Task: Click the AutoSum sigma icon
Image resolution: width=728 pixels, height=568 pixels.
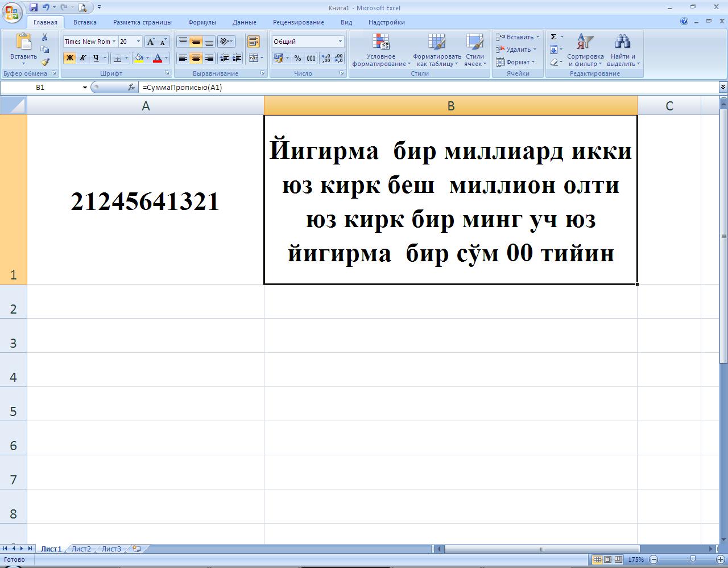Action: click(x=553, y=37)
